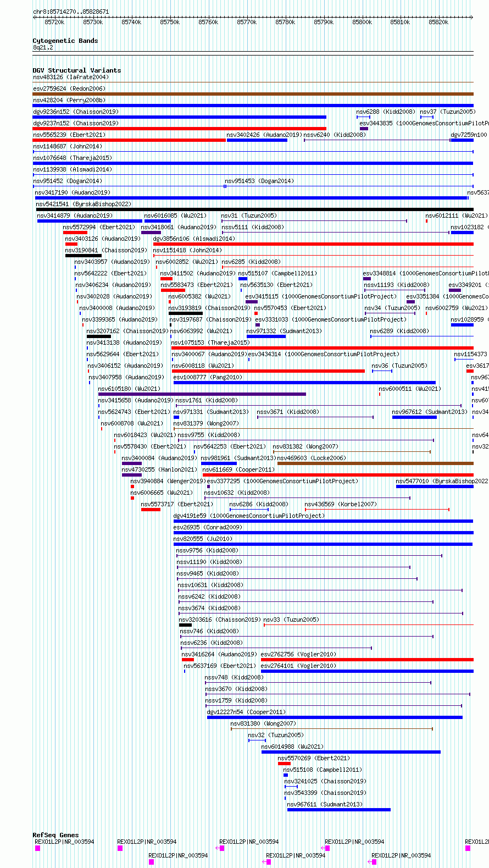Click the nsv5572994 (Ebert2021) label
Image resolution: width=489 pixels, height=868 pixels.
coord(99,227)
